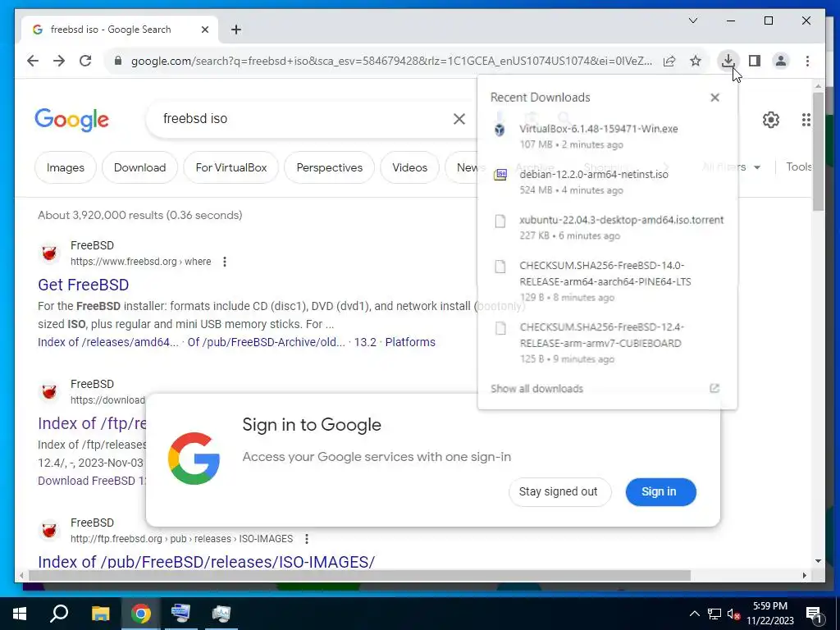The image size is (840, 630).
Task: Open Index of /pub/FreeBSD/releases/ISO-IMAGES/ result
Action: pos(206,561)
